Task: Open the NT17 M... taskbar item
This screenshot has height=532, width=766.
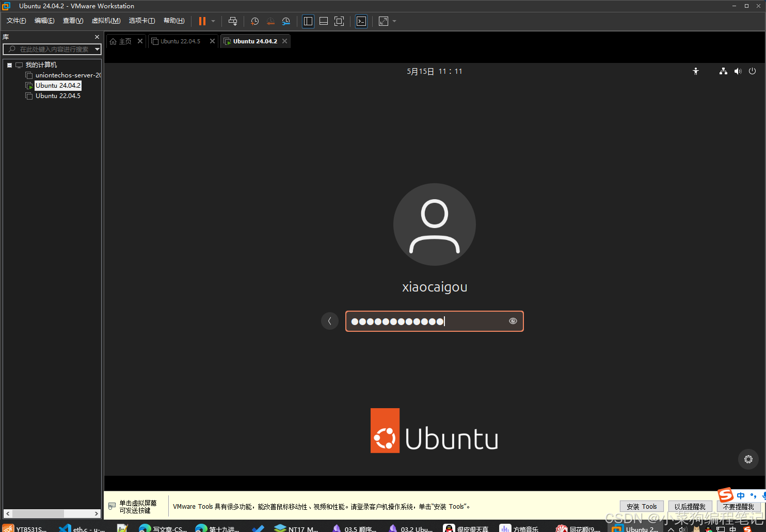Action: coord(296,528)
